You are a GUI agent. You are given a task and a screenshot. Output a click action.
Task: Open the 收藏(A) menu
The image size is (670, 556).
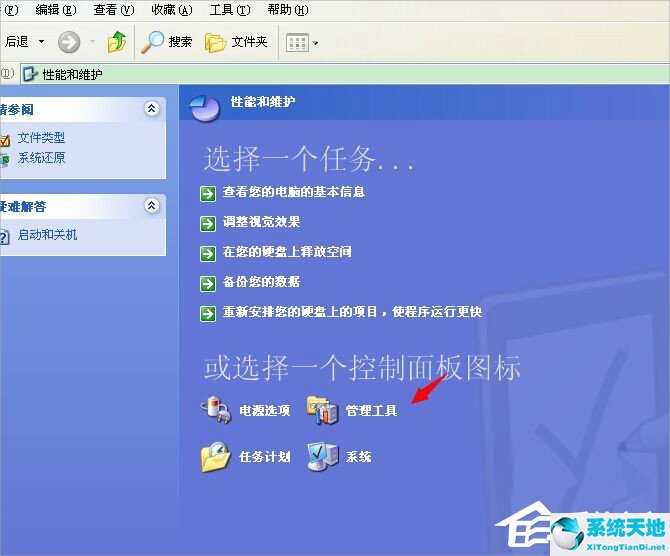tap(172, 9)
